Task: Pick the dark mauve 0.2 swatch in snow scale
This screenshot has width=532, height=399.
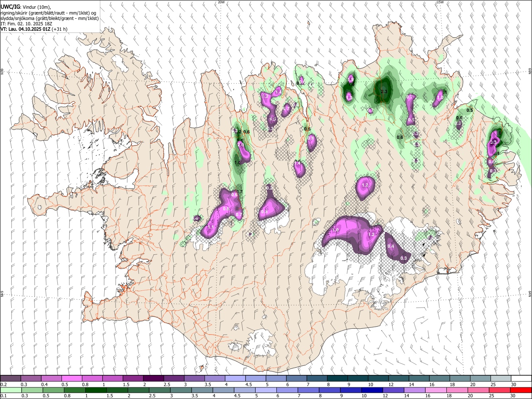Action: point(10,378)
